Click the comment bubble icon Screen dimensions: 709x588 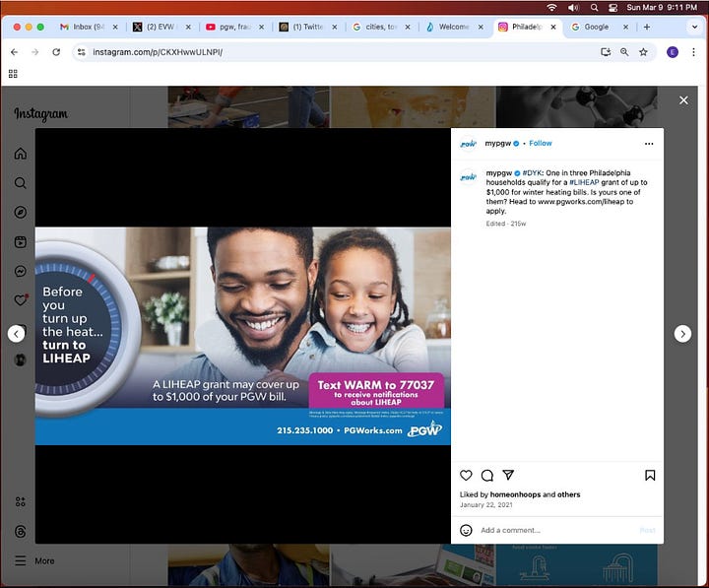click(487, 476)
